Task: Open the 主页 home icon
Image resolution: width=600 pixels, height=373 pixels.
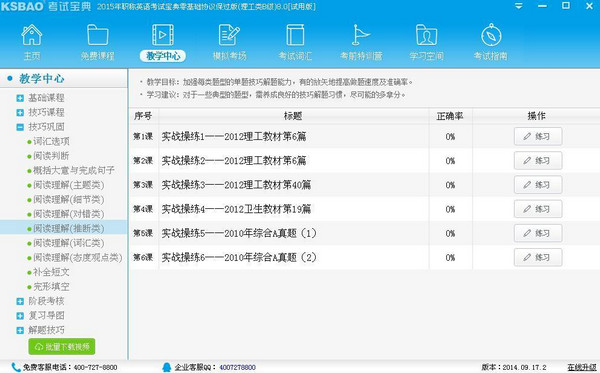Action: pyautogui.click(x=32, y=35)
